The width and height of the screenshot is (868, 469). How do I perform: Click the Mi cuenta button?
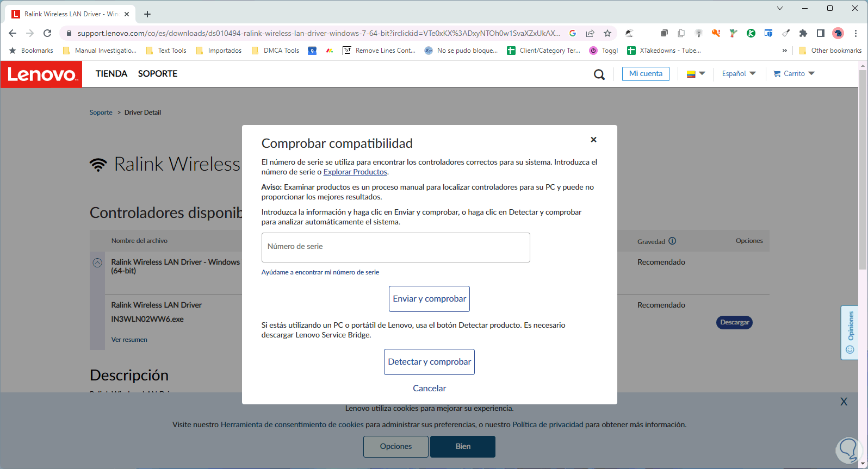coord(646,74)
